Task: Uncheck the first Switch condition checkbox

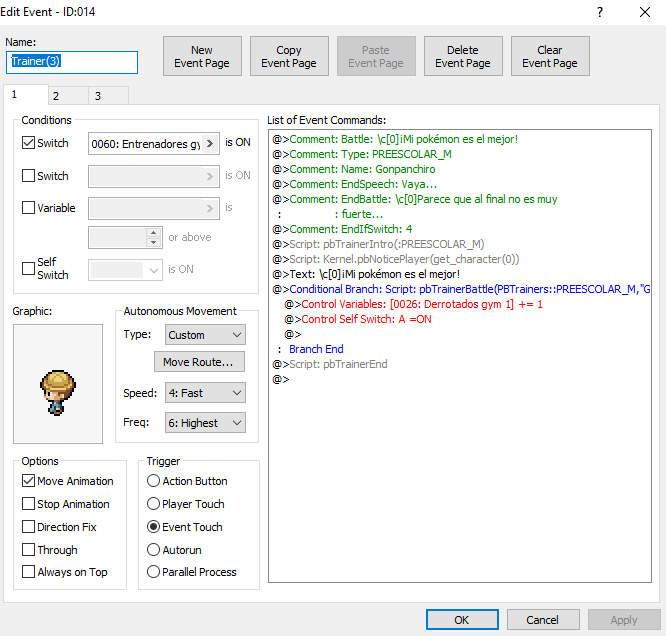Action: coord(29,143)
